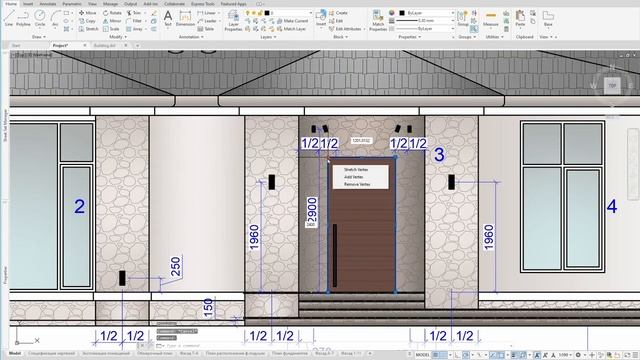640x360 pixels.
Task: Select the Polyline tool
Action: [x=23, y=18]
